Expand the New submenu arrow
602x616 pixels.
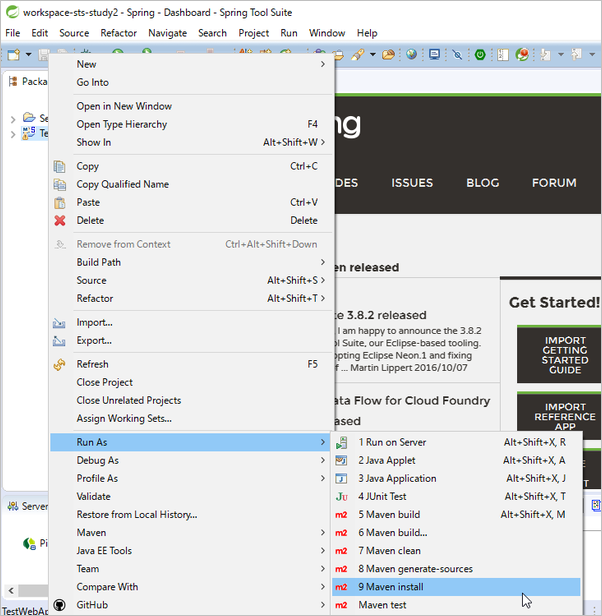click(322, 64)
